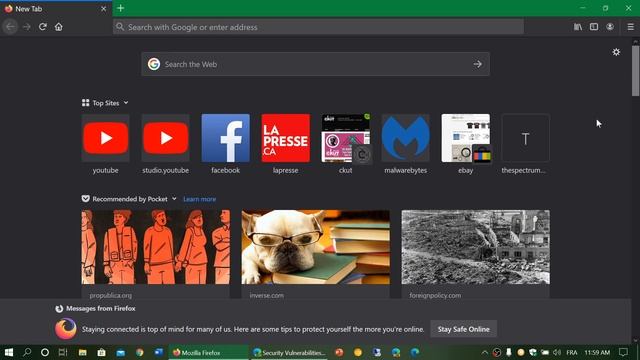This screenshot has width=640, height=360.
Task: Switch to Security Vulnerabilities taskbar window
Action: coord(289,352)
